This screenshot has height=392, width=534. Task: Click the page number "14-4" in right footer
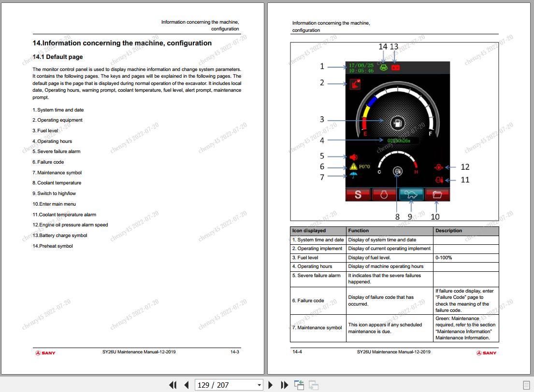[297, 352]
